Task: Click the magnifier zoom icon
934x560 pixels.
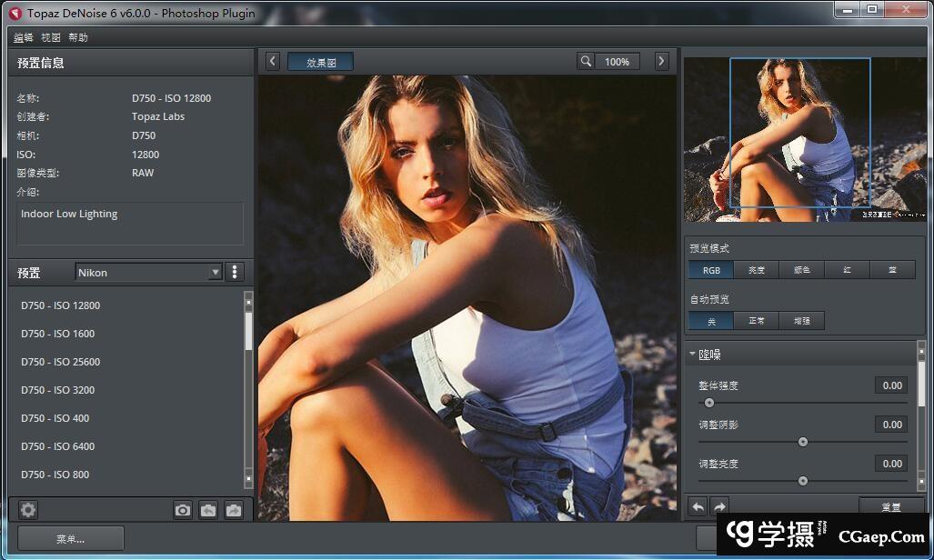Action: click(587, 62)
